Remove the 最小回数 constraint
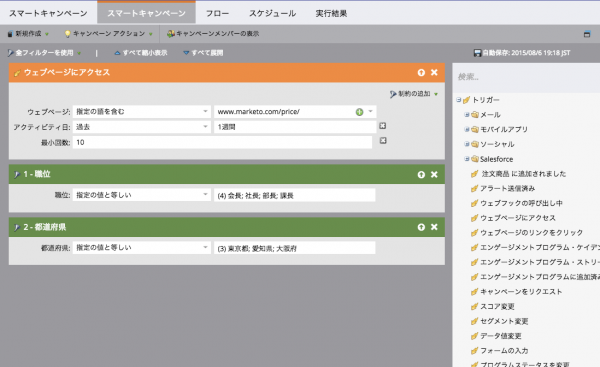This screenshot has height=367, width=600. click(383, 140)
